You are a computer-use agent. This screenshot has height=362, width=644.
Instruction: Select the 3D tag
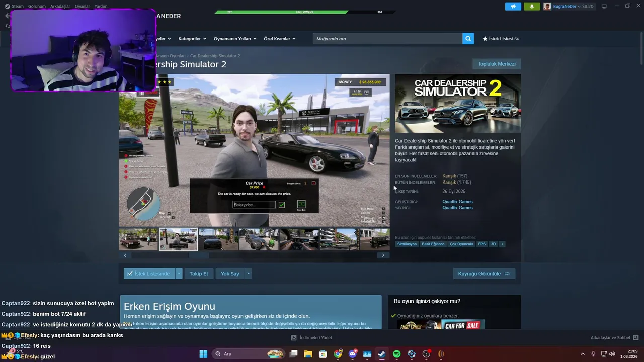click(x=493, y=244)
